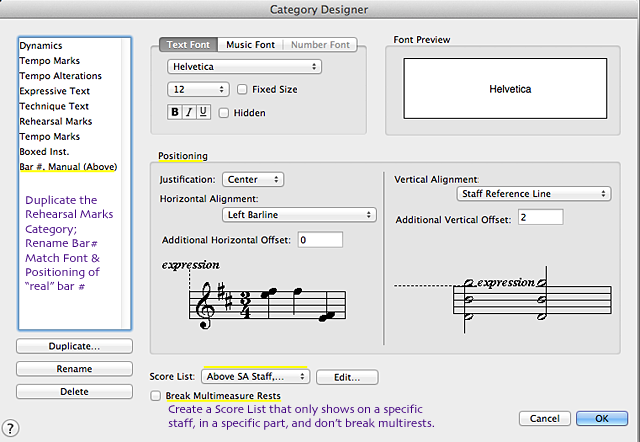Viewport: 640px width, 442px height.
Task: Check Break Multimeasure Rests option
Action: 155,396
